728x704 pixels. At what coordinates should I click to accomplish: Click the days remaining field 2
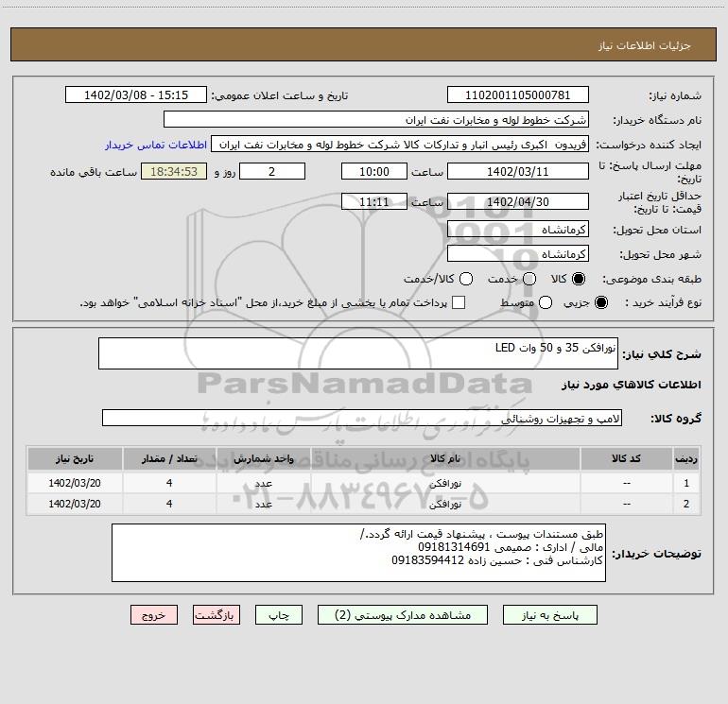click(272, 171)
